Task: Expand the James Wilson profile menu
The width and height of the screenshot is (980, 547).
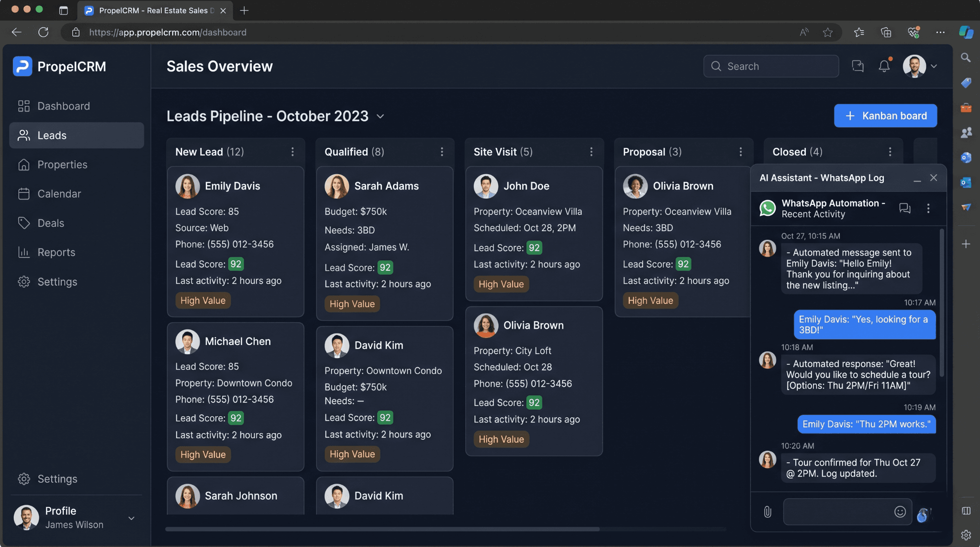Action: tap(131, 518)
